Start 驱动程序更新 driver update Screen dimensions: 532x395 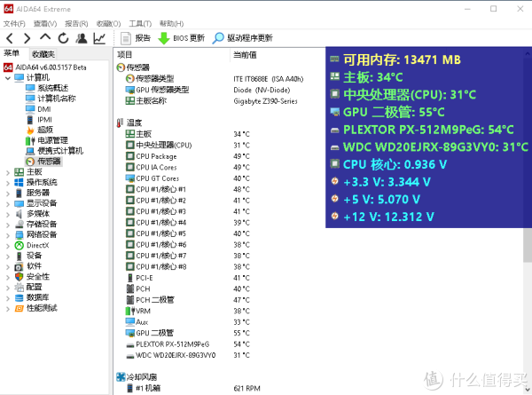click(x=243, y=38)
